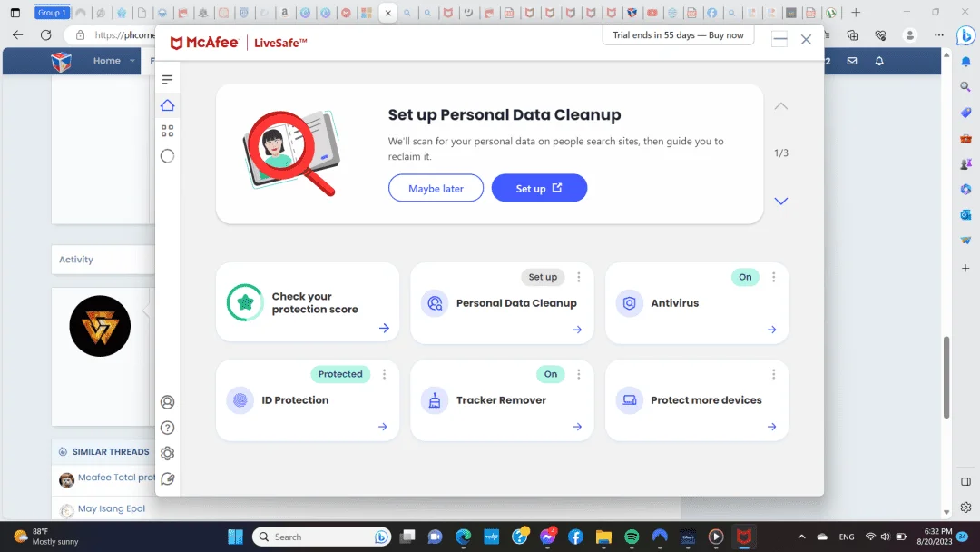Open the Feedback icon in McAfee sidebar

coord(167,478)
